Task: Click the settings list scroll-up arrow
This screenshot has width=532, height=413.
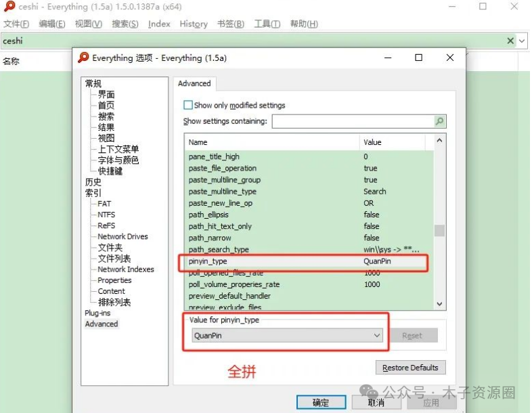Action: (439, 140)
